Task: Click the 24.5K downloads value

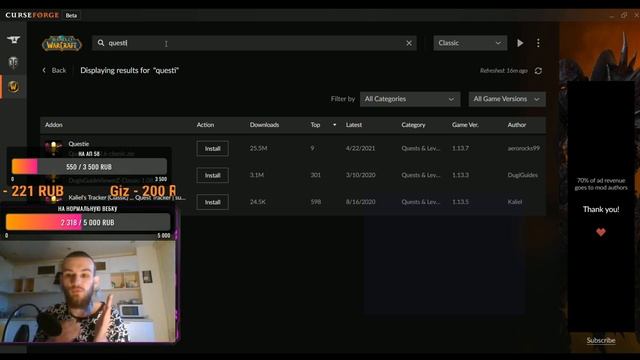Action: [258, 202]
